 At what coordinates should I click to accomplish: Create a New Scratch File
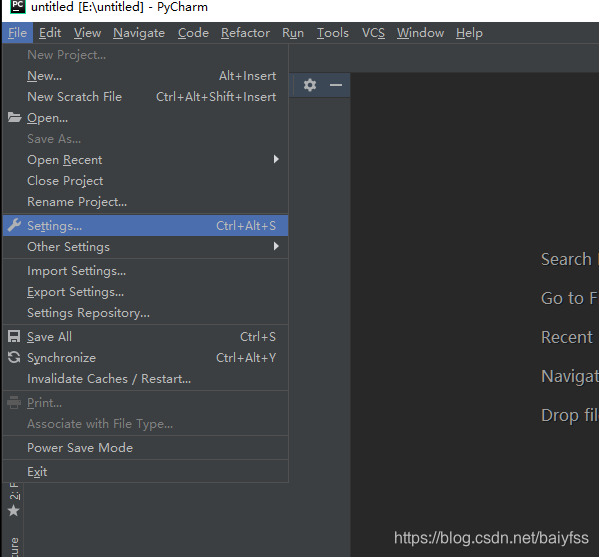tap(145, 97)
